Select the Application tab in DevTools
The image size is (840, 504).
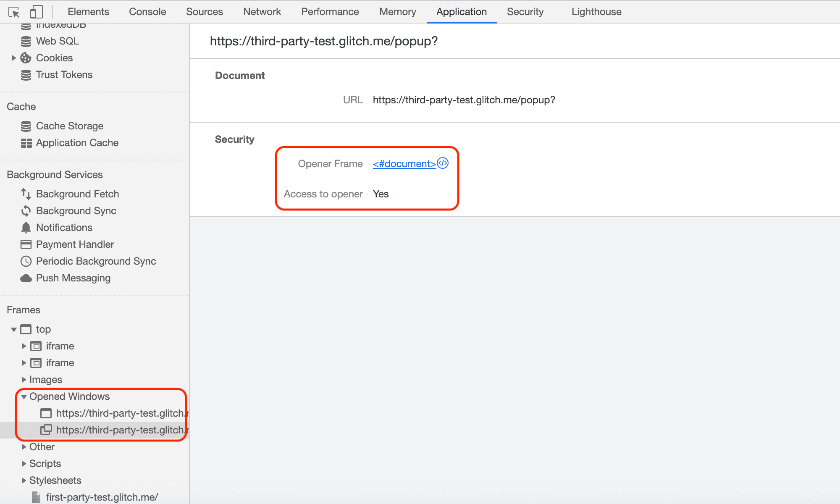pos(461,11)
